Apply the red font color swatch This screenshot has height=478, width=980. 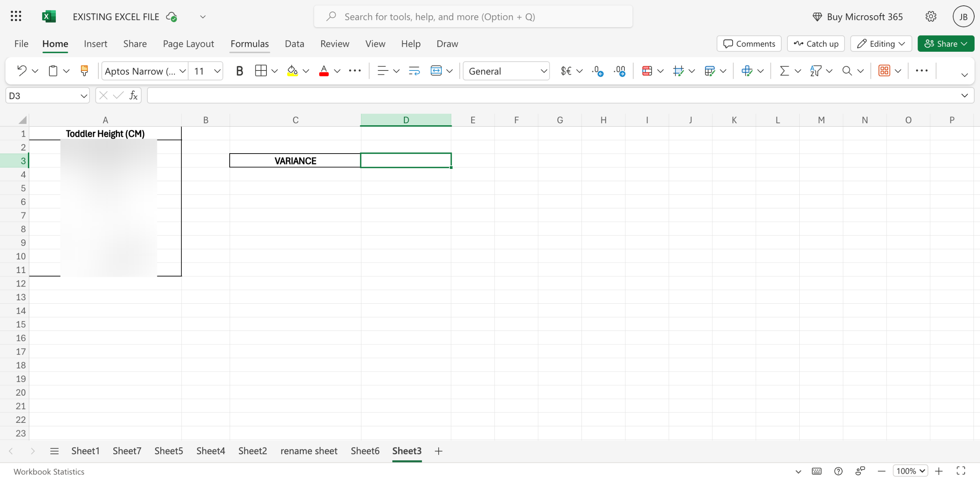point(324,71)
